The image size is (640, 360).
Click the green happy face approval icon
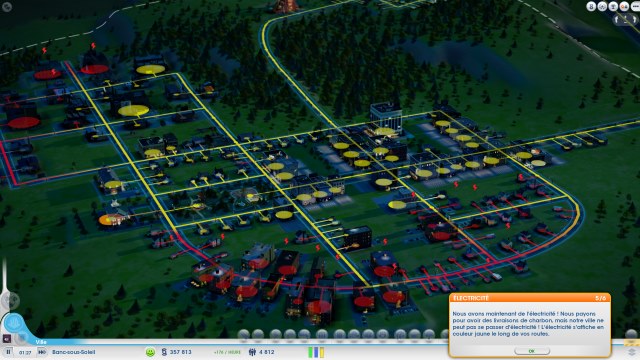[150, 352]
